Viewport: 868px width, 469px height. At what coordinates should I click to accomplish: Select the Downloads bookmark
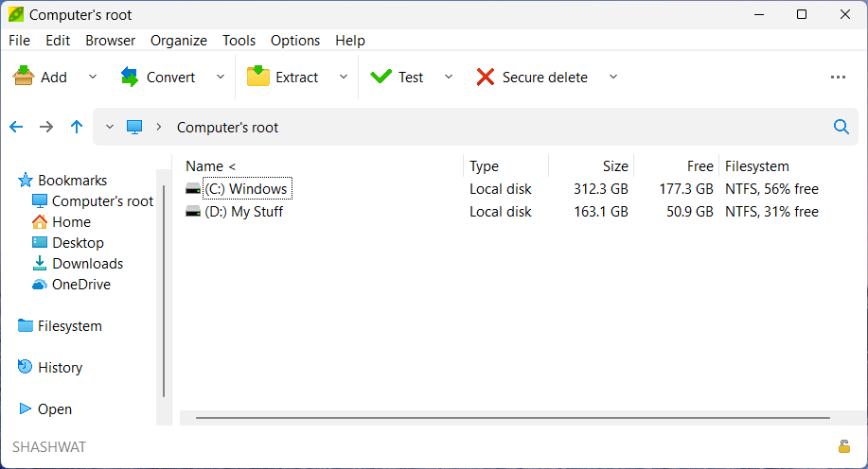(x=87, y=264)
